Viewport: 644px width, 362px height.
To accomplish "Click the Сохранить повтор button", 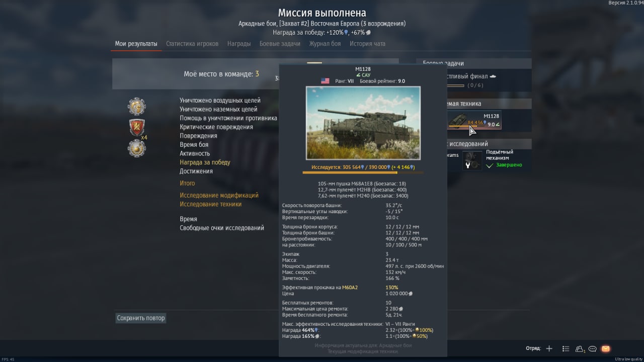I will tap(141, 318).
